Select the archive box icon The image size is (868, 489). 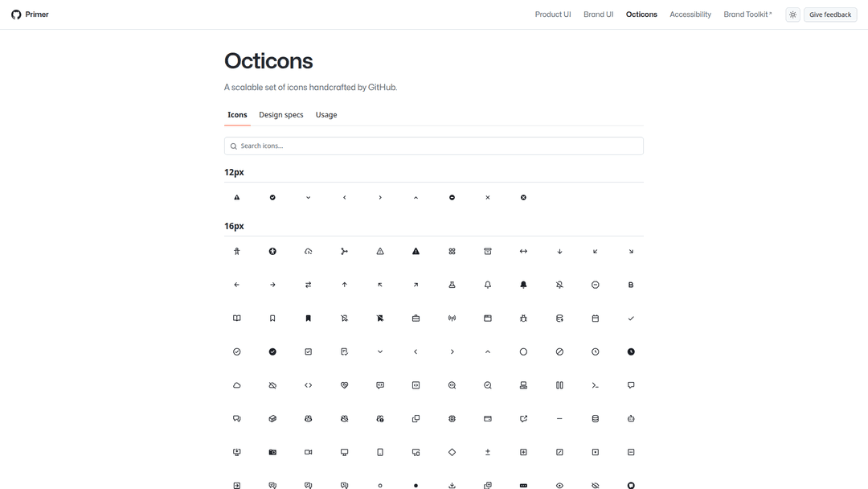[x=488, y=252]
